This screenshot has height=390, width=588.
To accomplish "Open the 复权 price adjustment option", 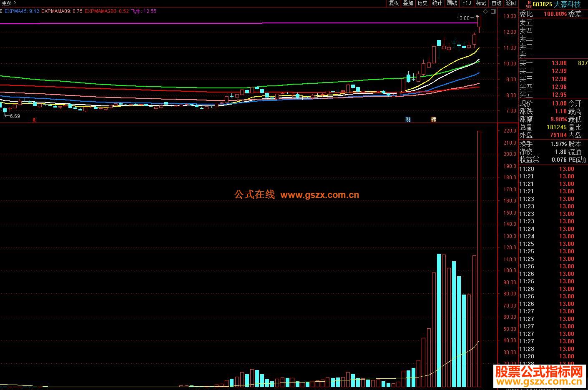I will click(x=394, y=3).
